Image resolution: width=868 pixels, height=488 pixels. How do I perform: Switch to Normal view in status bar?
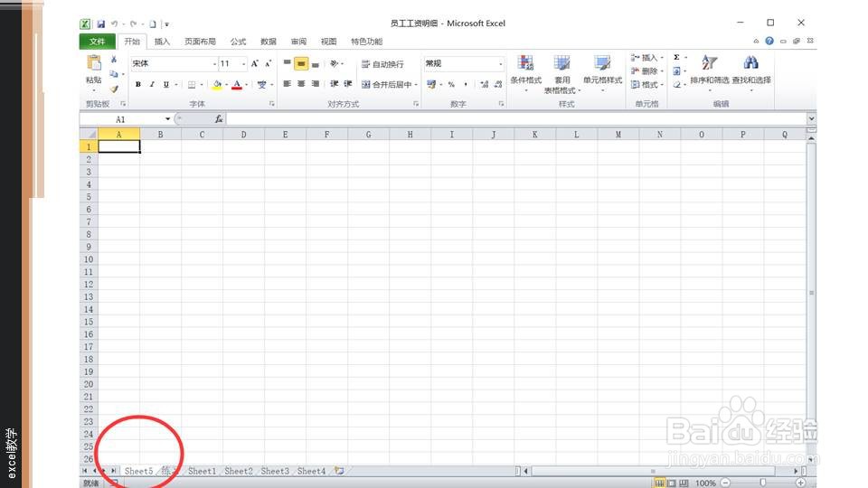659,483
